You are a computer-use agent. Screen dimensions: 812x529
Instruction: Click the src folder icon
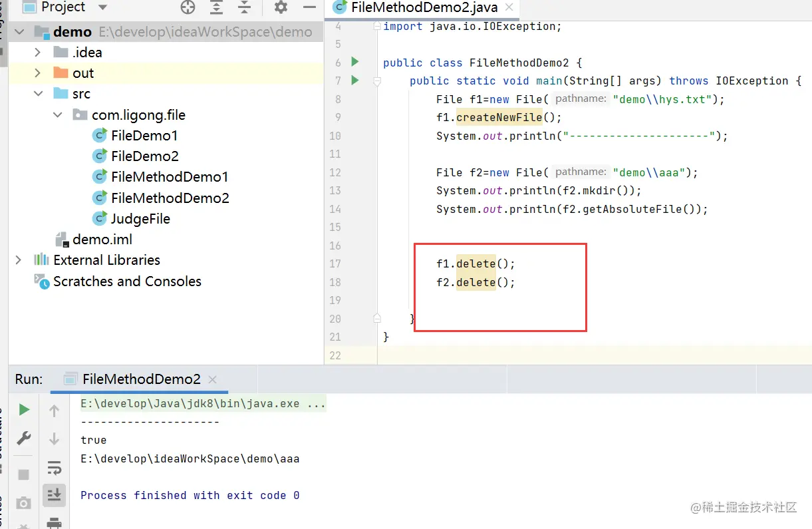(x=61, y=93)
